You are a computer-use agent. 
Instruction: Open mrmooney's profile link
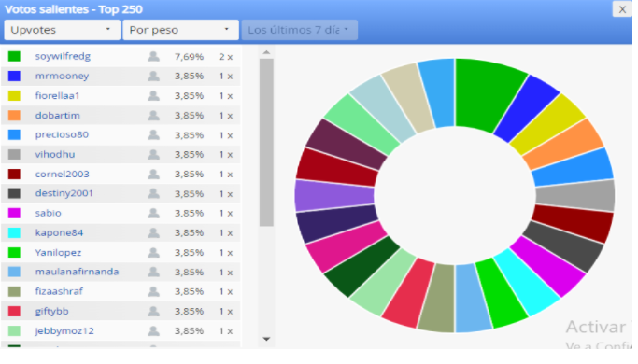tap(62, 76)
